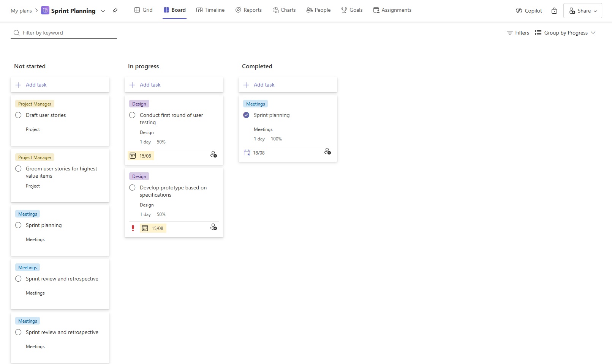Assign a person to the user testing task
This screenshot has width=612, height=364.
[x=213, y=154]
